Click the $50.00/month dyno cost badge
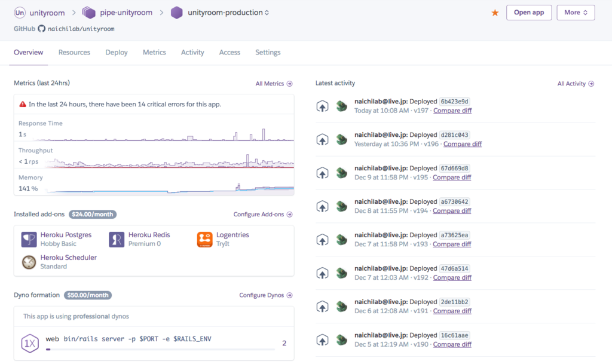This screenshot has width=612, height=364. (x=88, y=295)
